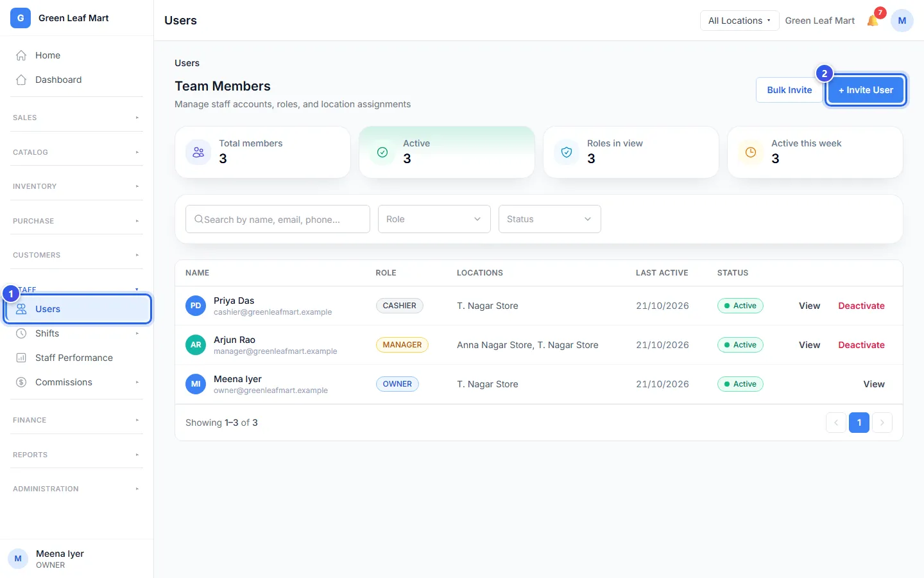The width and height of the screenshot is (924, 578).
Task: Open the Role filter dropdown
Action: point(434,219)
